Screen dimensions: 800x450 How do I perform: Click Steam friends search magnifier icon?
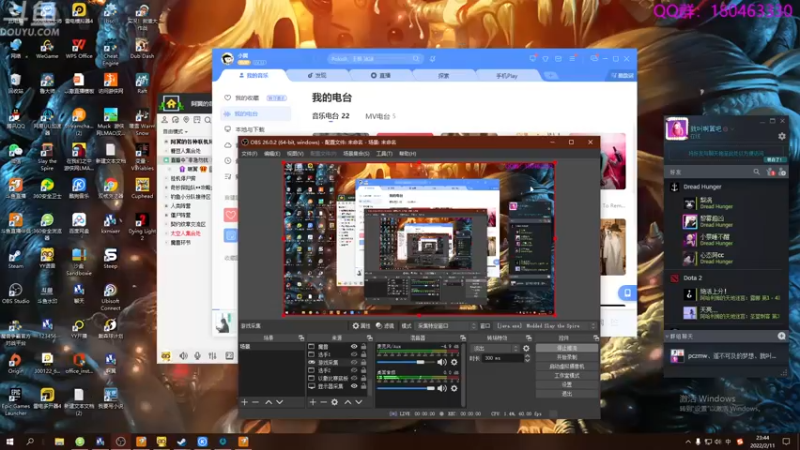756,172
